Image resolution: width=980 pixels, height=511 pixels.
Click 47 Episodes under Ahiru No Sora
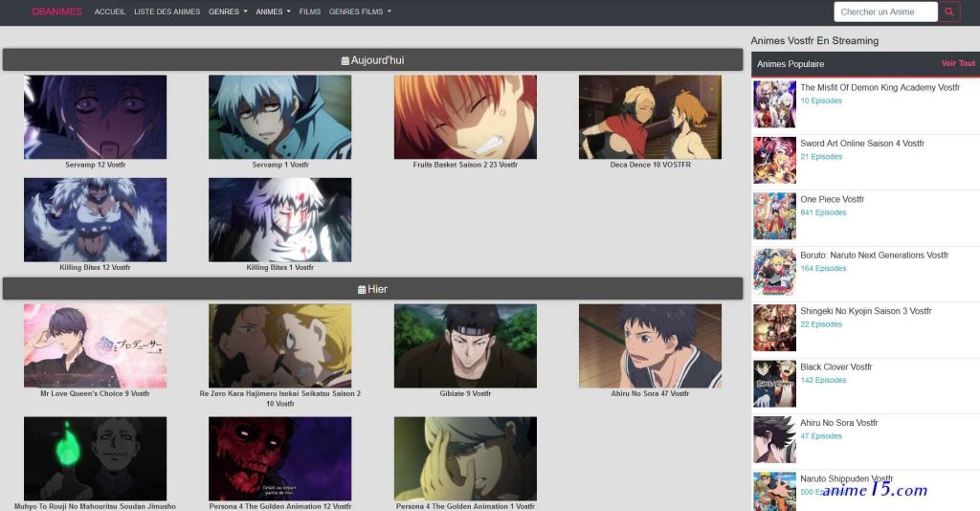(x=821, y=436)
